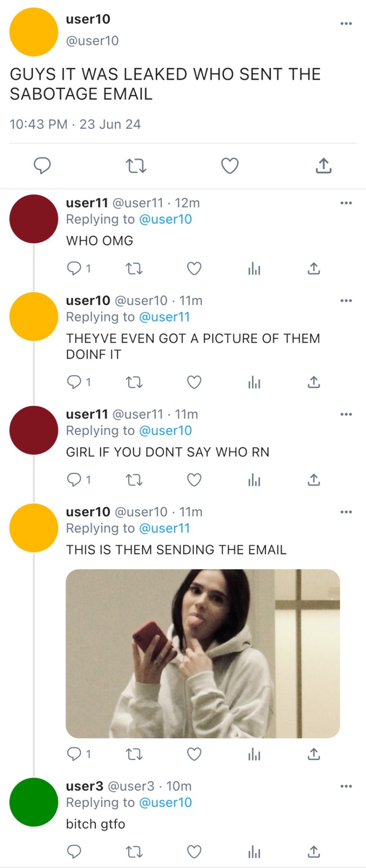
Task: Share the "THEYVE EVEN GOT A PICTURE" reply
Action: coord(314,383)
